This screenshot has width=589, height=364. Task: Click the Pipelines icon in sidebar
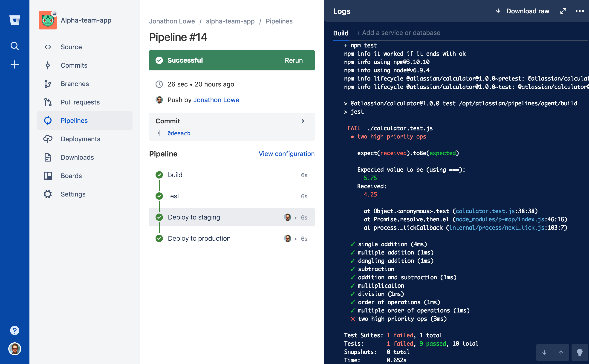click(x=48, y=120)
